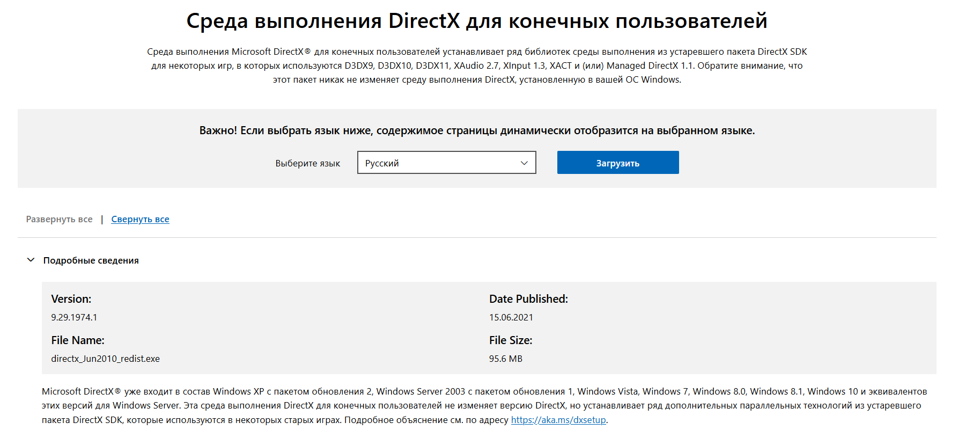Click the Загрузить download button
The width and height of the screenshot is (980, 430).
pyautogui.click(x=617, y=163)
